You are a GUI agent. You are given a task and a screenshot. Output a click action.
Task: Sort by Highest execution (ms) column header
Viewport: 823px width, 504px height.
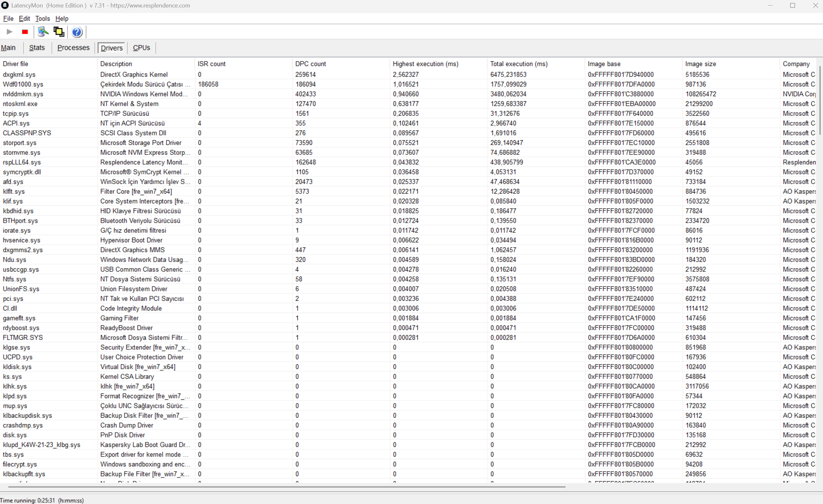tap(425, 64)
